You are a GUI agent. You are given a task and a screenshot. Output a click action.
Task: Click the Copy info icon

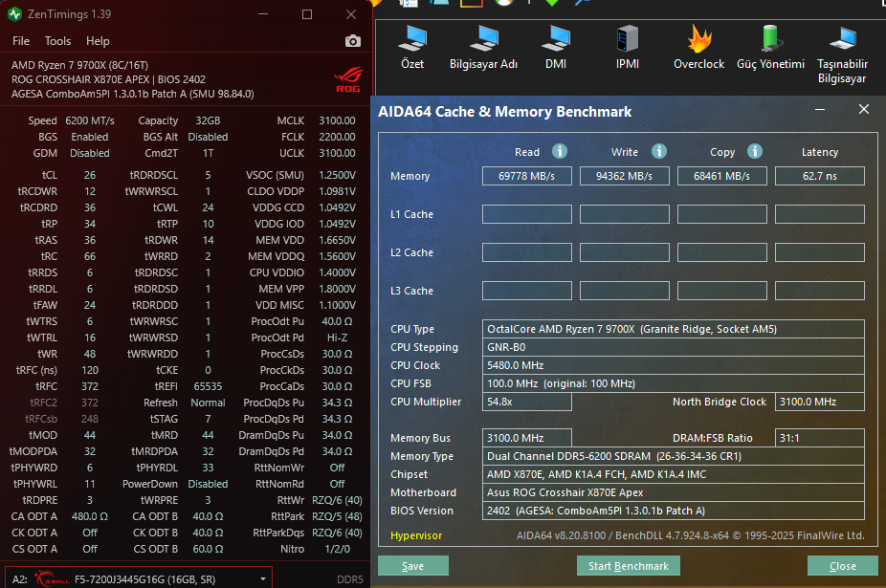(x=755, y=151)
